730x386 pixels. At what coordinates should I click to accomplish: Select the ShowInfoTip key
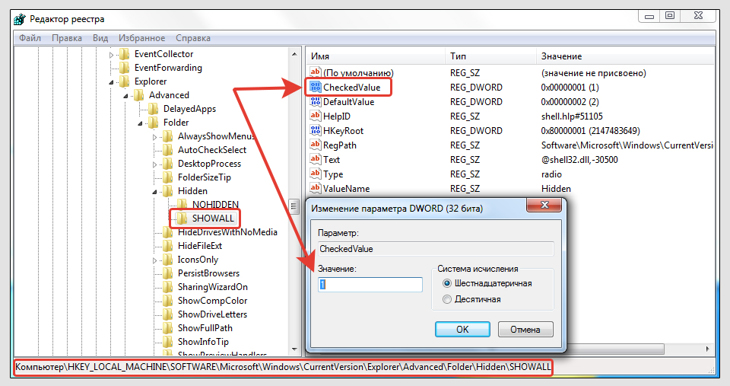click(203, 342)
